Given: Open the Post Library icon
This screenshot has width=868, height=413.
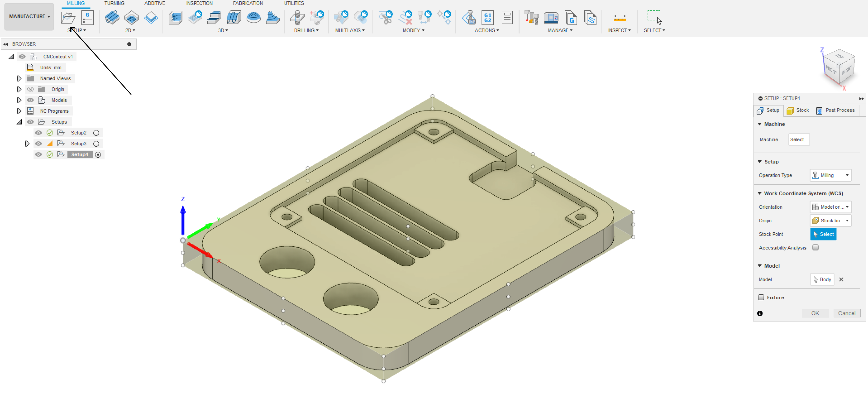Looking at the screenshot, I should pos(571,18).
